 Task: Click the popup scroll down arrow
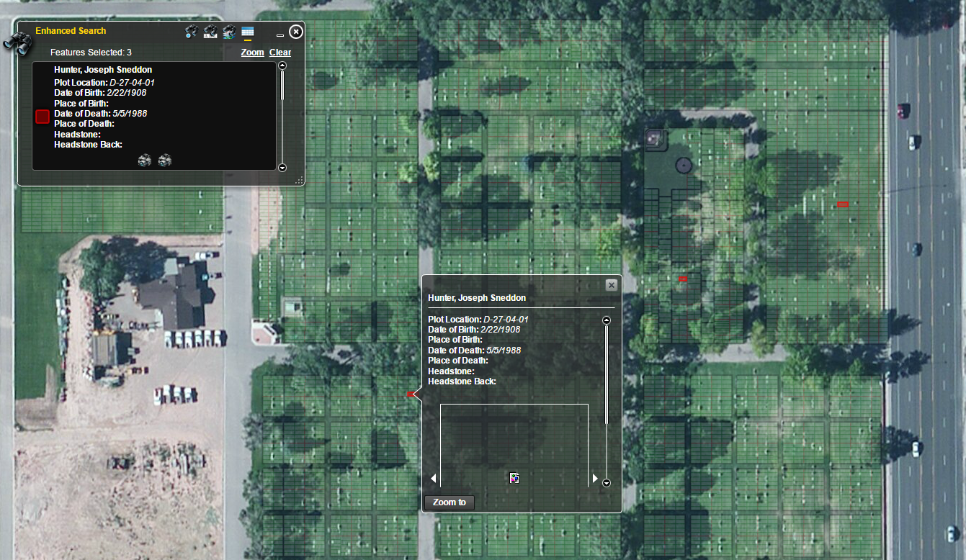[607, 483]
